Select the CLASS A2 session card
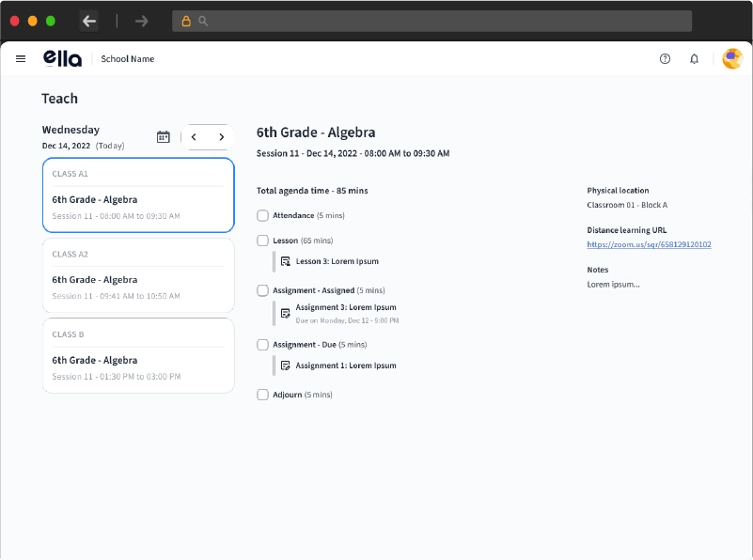 click(138, 274)
